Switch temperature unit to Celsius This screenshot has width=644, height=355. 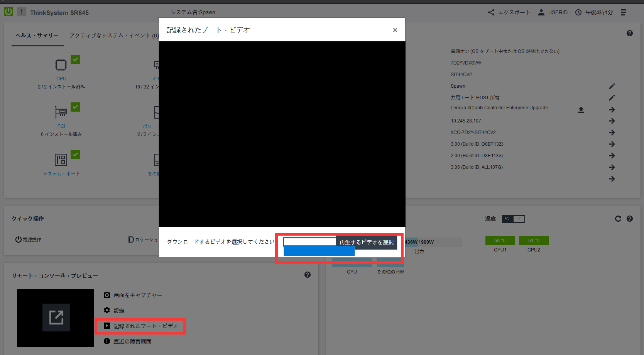[507, 219]
